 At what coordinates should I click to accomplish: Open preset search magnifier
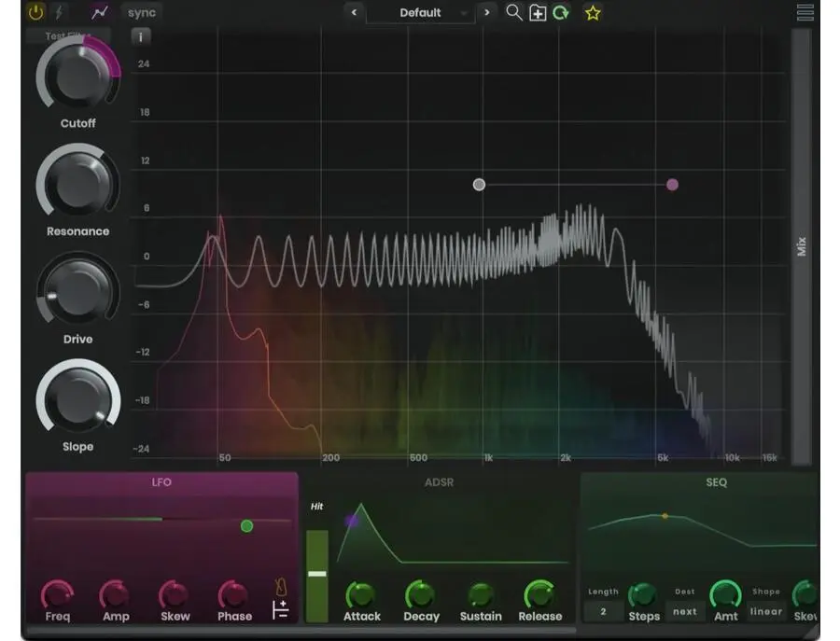point(513,12)
